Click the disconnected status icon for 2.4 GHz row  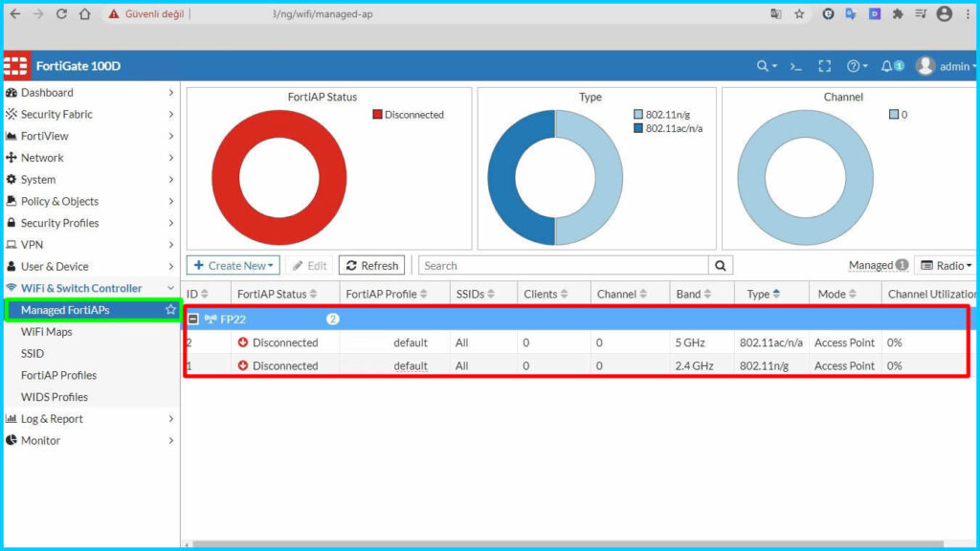click(243, 365)
